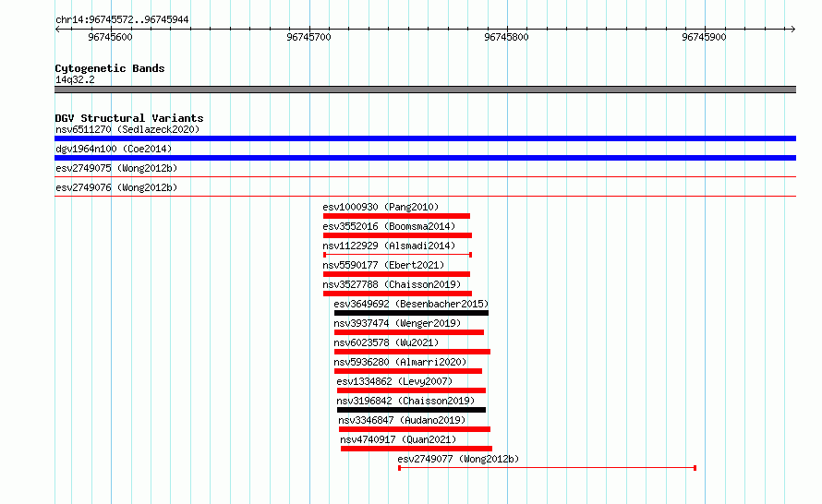Click the red bar under nsv4740917
Image resolution: width=822 pixels, height=504 pixels.
click(x=417, y=449)
